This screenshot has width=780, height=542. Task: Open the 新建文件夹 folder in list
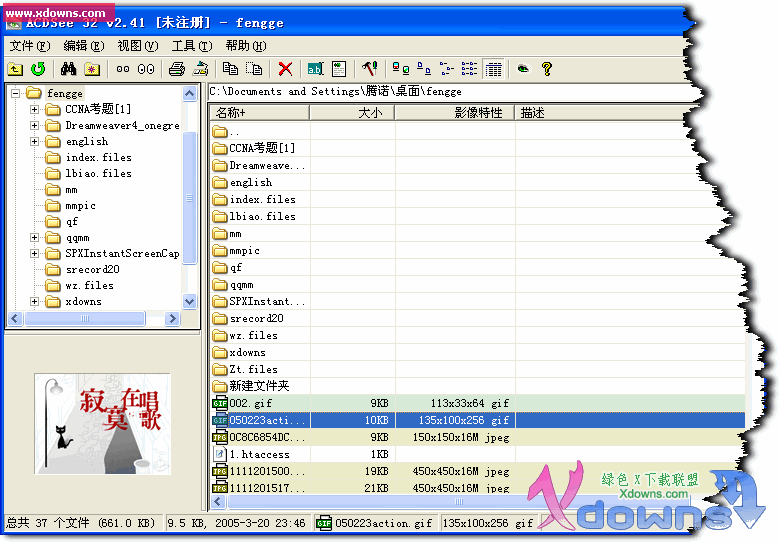(x=251, y=386)
